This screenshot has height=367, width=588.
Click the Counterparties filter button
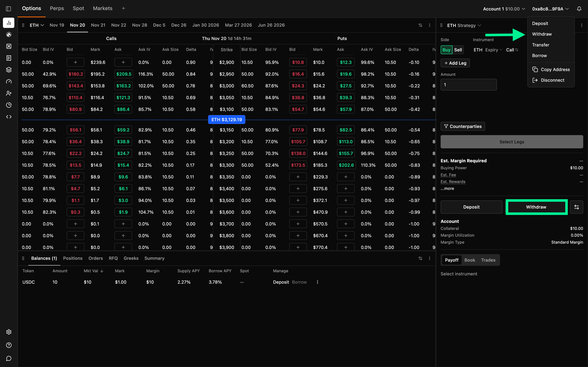[462, 126]
